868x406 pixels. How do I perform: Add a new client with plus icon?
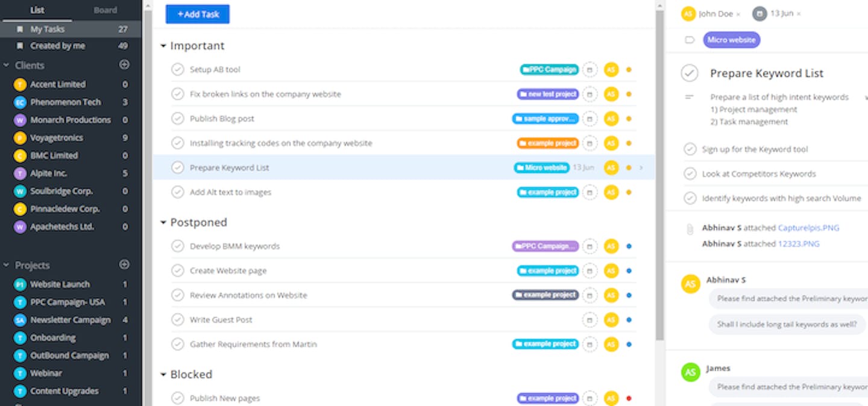(124, 64)
